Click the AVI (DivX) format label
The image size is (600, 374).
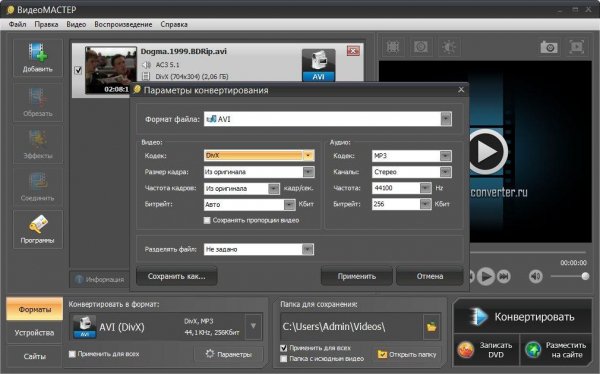[122, 327]
